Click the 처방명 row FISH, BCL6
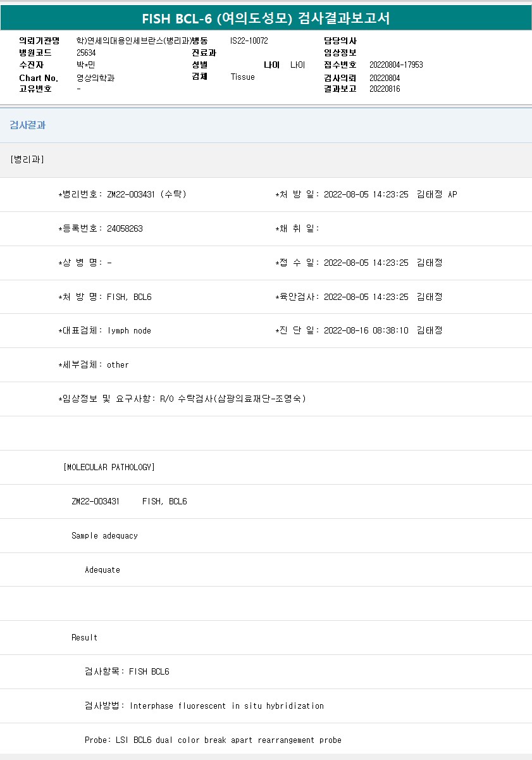This screenshot has height=760, width=532. pos(105,297)
